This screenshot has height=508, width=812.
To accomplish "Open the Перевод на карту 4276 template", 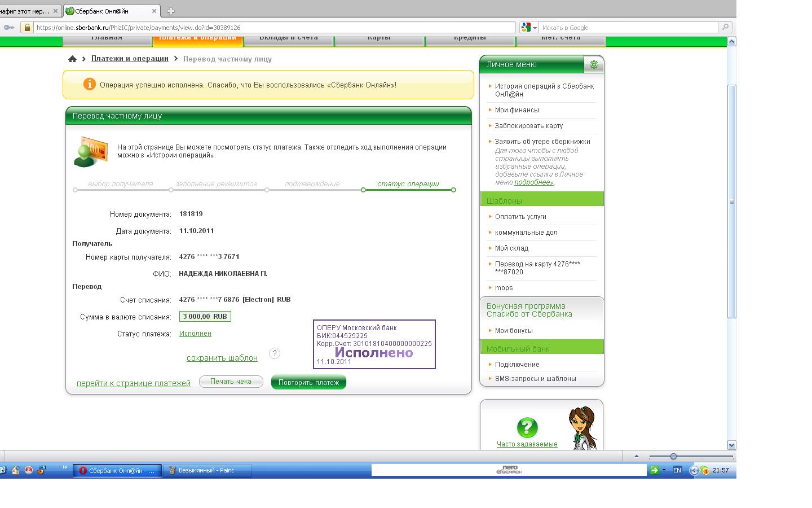I will (537, 268).
